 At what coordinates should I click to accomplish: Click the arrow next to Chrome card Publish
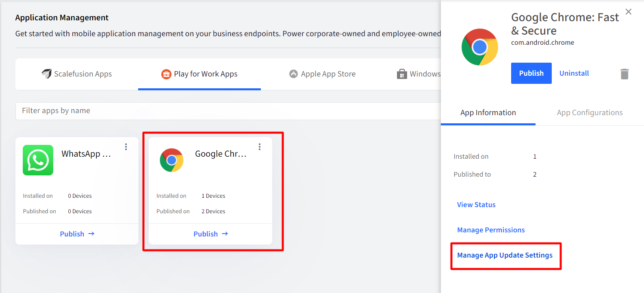tap(225, 234)
